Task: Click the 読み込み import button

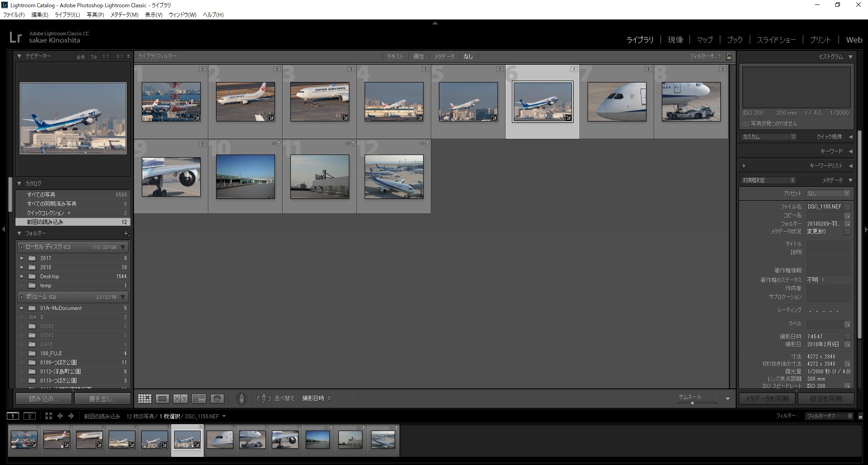Action: pos(43,399)
